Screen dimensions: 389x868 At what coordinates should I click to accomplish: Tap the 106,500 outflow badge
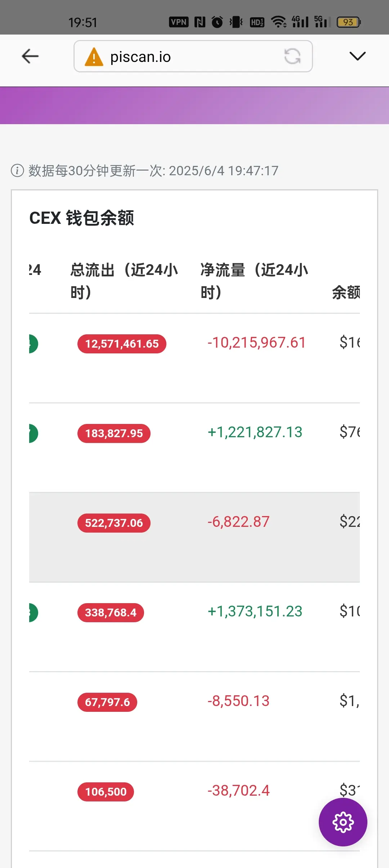(x=106, y=792)
